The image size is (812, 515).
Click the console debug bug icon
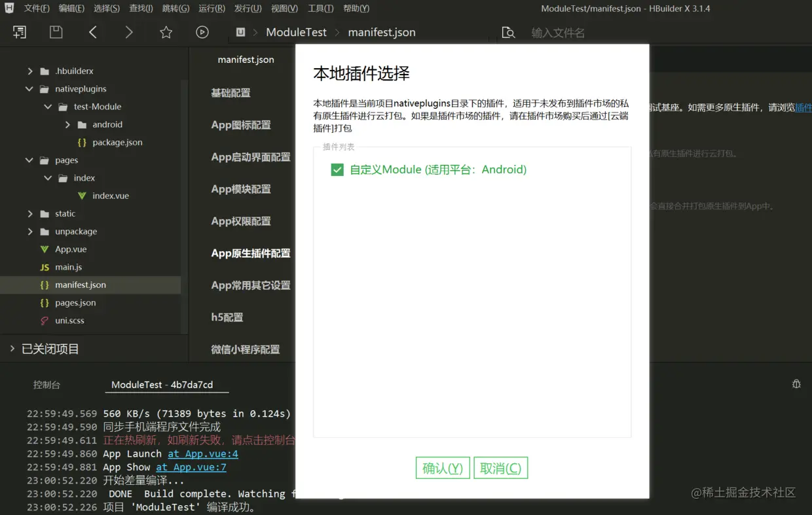pyautogui.click(x=796, y=384)
